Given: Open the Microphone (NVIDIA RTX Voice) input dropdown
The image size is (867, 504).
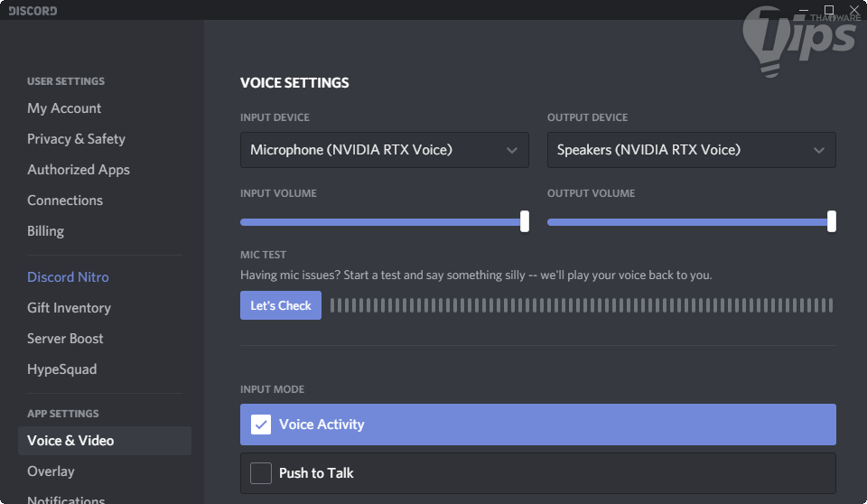Looking at the screenshot, I should 384,150.
